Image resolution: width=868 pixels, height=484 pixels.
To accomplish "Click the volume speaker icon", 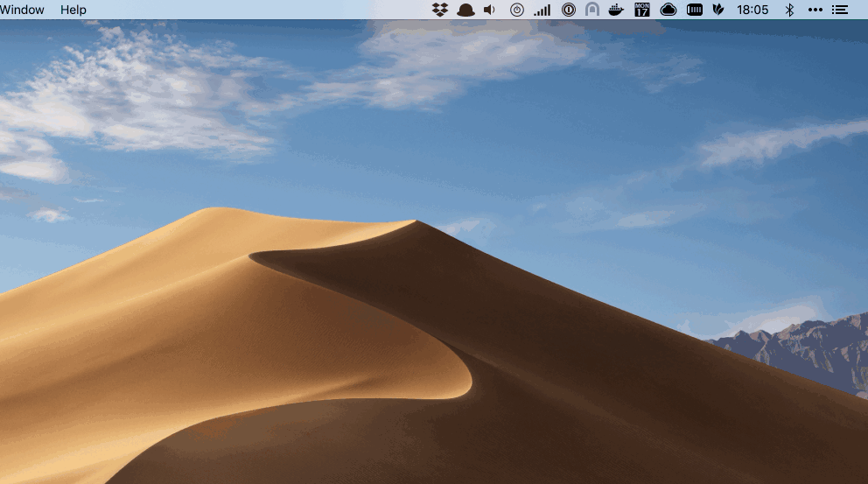I will (x=489, y=10).
